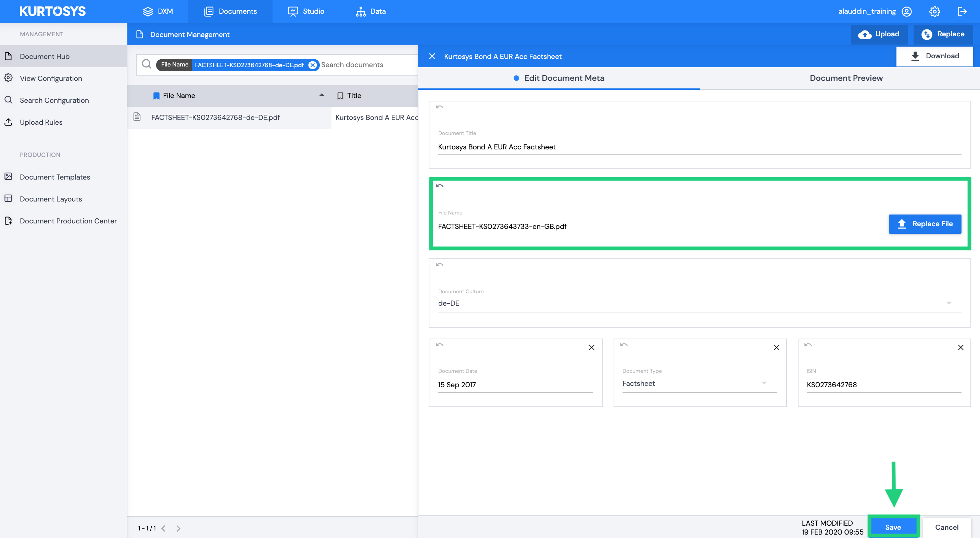Click the Kurtosys logo
The height and width of the screenshot is (538, 980).
52,11
